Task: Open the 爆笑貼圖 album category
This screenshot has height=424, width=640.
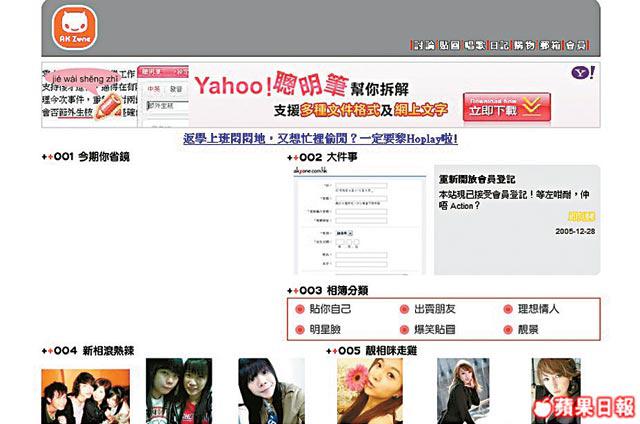Action: click(435, 329)
